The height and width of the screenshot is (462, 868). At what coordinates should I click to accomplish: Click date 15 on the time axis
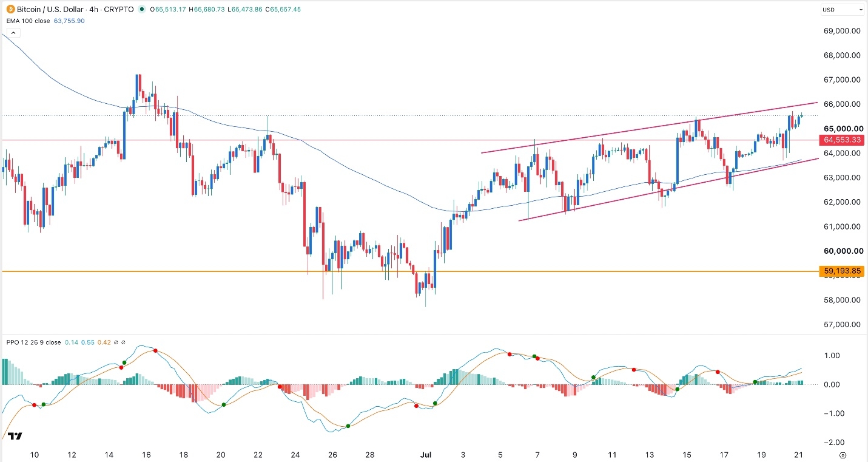tap(687, 454)
